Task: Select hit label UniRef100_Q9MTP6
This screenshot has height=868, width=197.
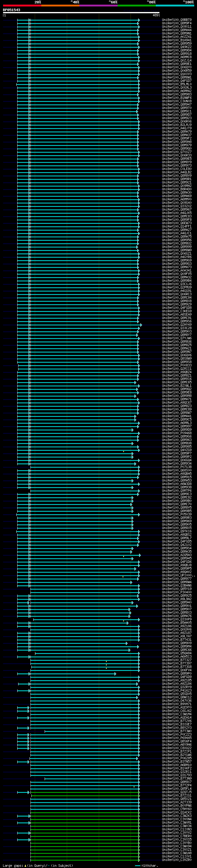Action: [x=177, y=491]
